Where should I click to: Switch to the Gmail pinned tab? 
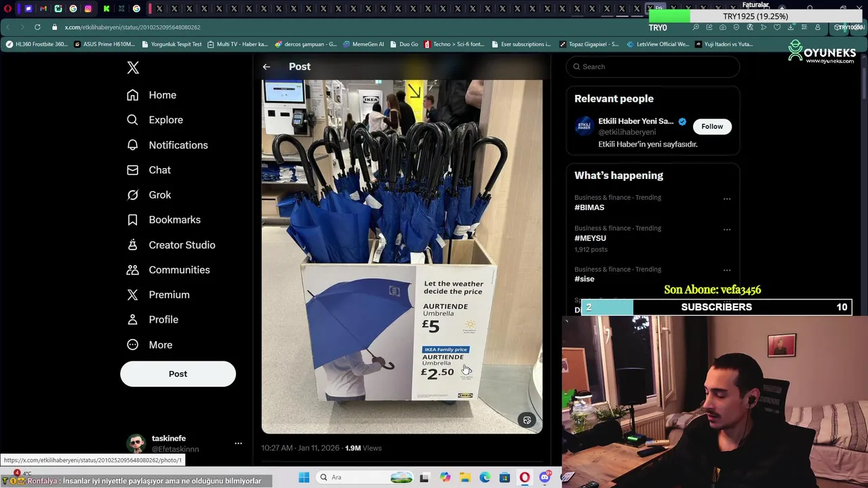click(x=43, y=9)
